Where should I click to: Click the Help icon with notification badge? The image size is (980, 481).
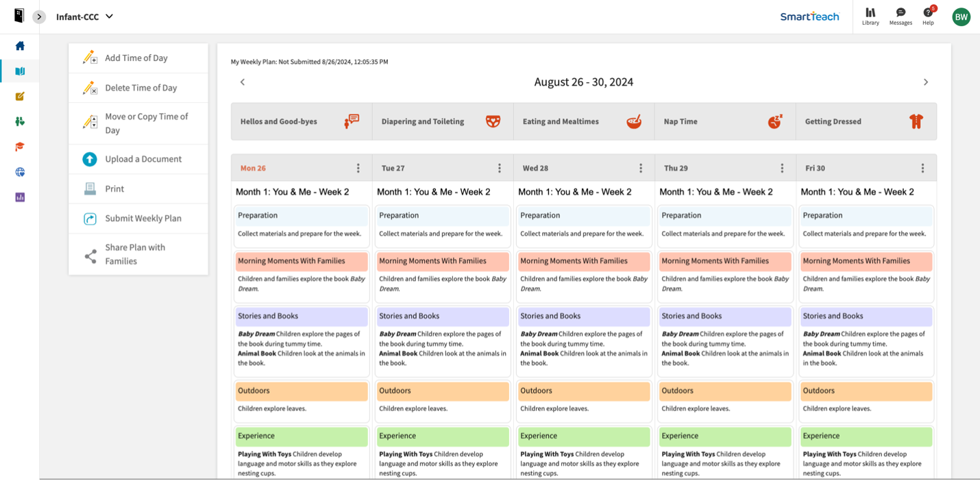pos(928,16)
